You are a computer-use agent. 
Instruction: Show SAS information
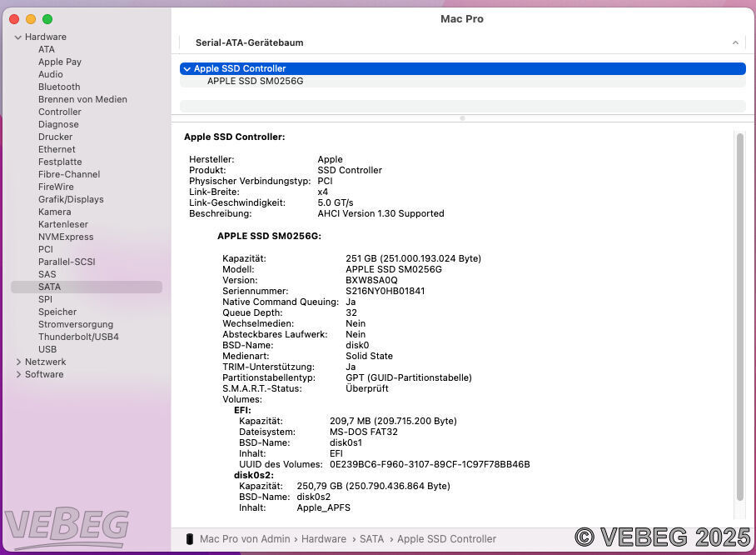pyautogui.click(x=47, y=275)
